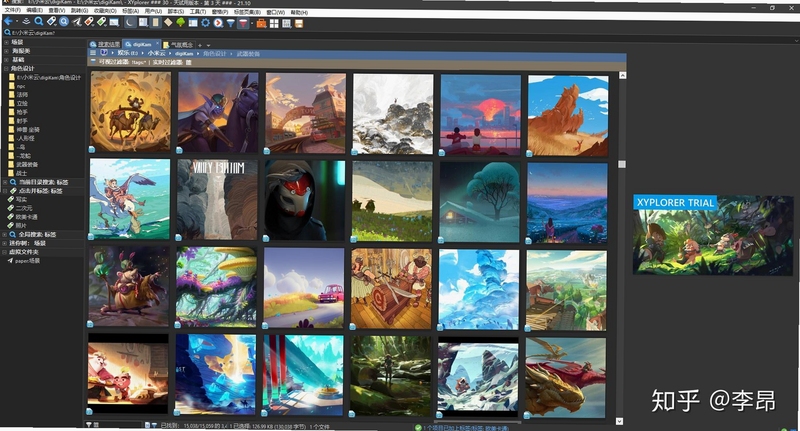
Task: Collapse the 角色设计 category
Action: tap(6, 68)
